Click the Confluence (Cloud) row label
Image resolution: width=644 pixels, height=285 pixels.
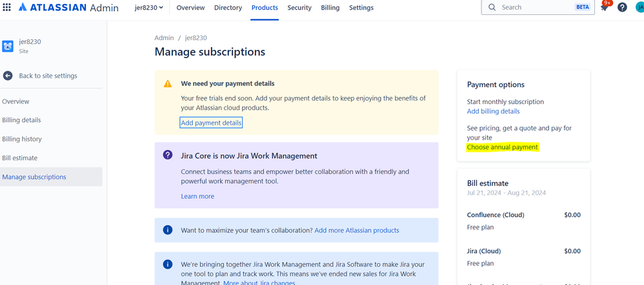pos(496,215)
